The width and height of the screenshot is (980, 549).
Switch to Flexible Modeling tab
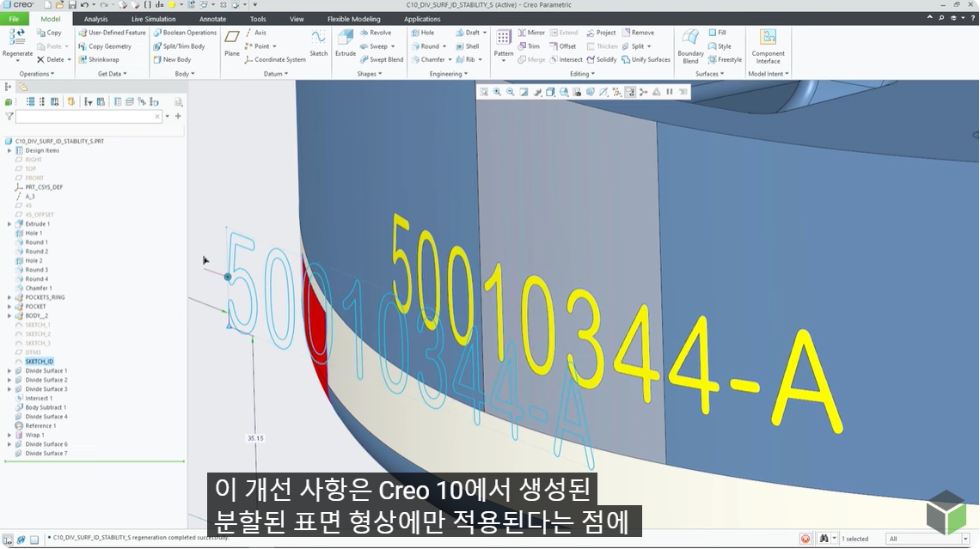354,19
